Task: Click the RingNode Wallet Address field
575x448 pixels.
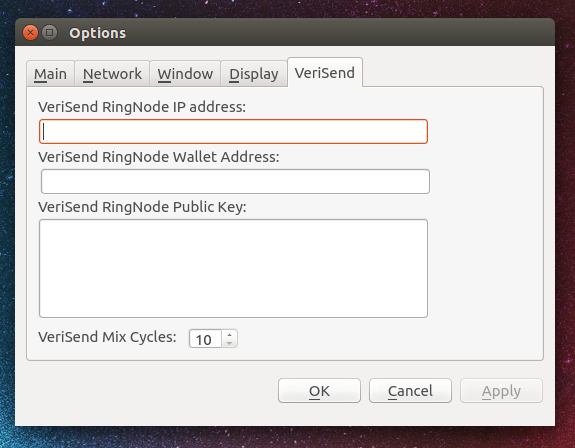Action: tap(235, 181)
